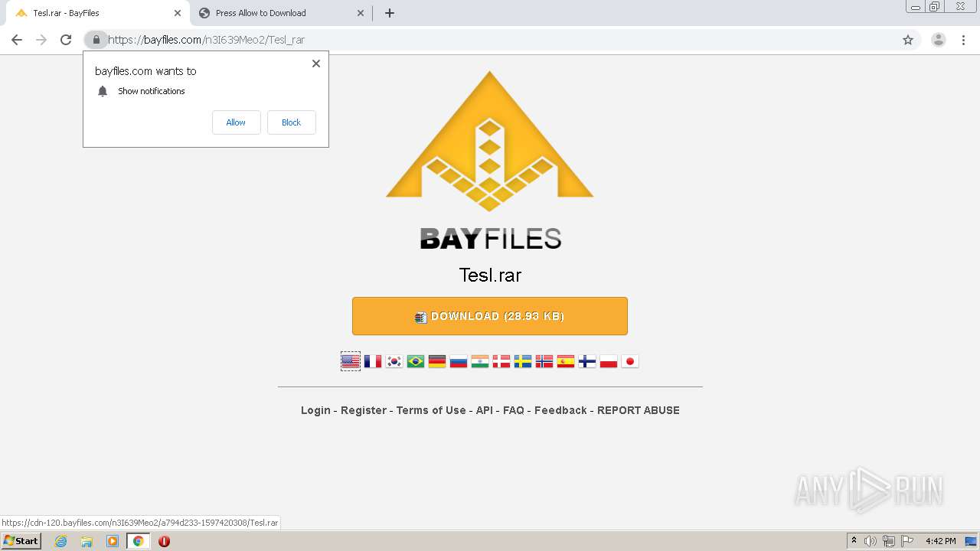Go forward using the browser forward arrow
This screenshot has width=980, height=551.
coord(41,40)
